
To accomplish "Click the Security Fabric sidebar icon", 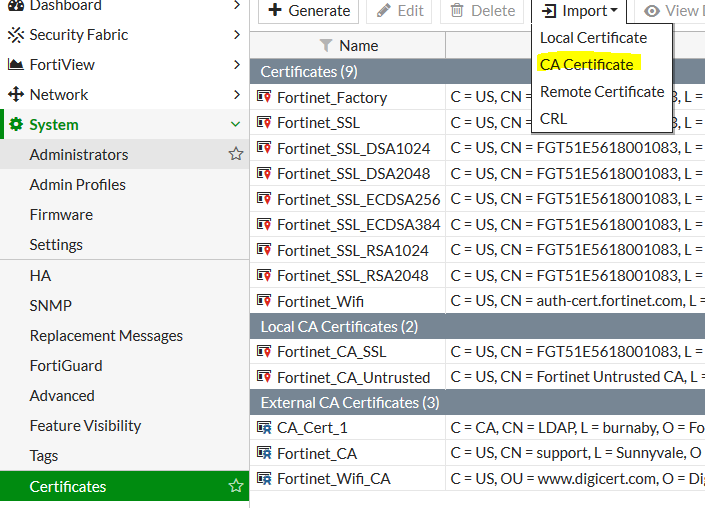I will pos(15,35).
